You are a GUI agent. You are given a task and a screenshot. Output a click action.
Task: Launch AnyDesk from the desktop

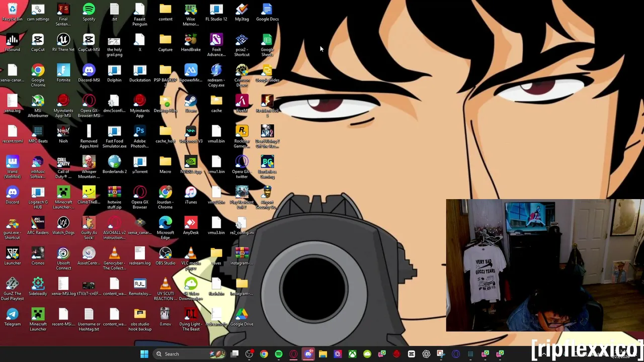tap(191, 226)
